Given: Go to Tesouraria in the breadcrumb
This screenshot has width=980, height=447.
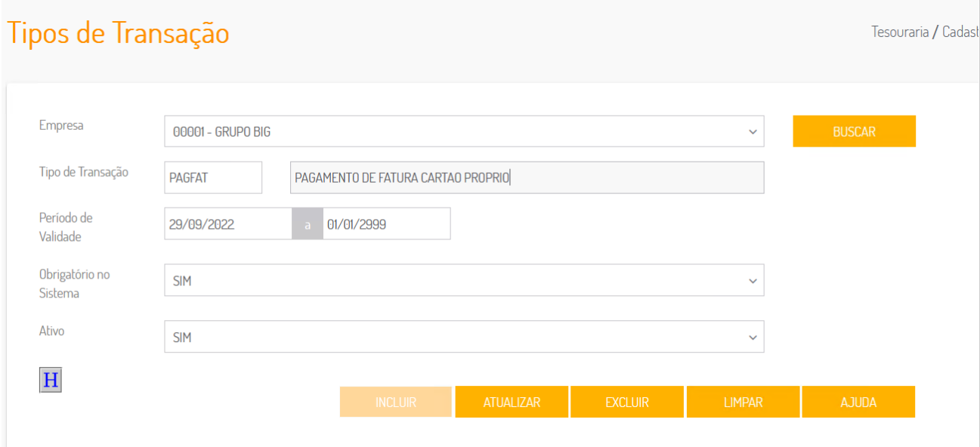Looking at the screenshot, I should point(899,32).
